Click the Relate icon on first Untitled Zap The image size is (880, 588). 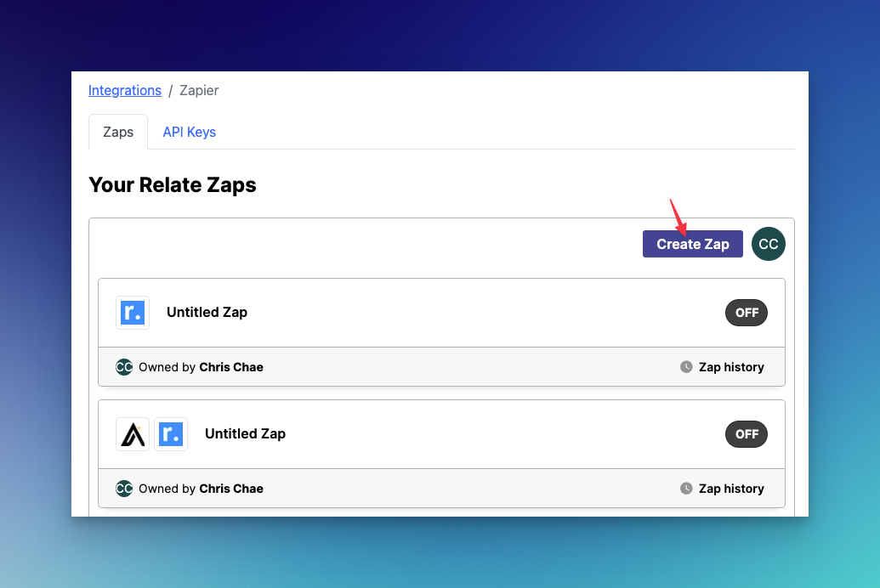(133, 313)
